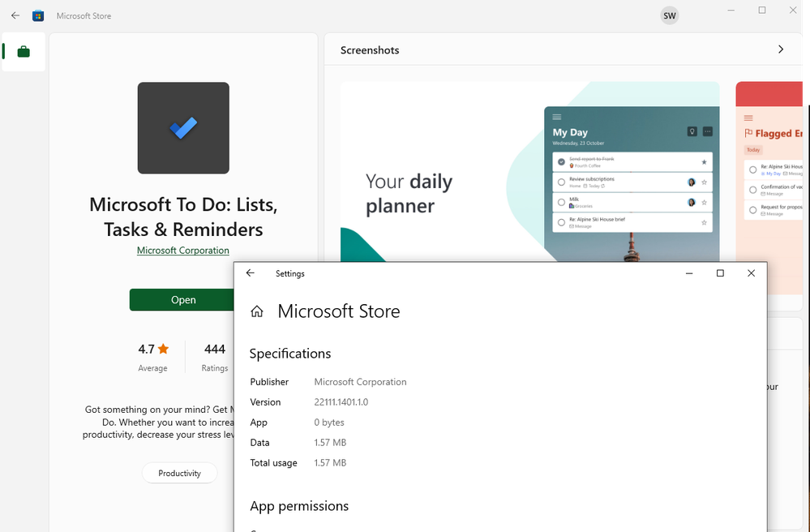Click Publisher value Microsoft Corporation in Settings
Image resolution: width=810 pixels, height=532 pixels.
click(360, 382)
